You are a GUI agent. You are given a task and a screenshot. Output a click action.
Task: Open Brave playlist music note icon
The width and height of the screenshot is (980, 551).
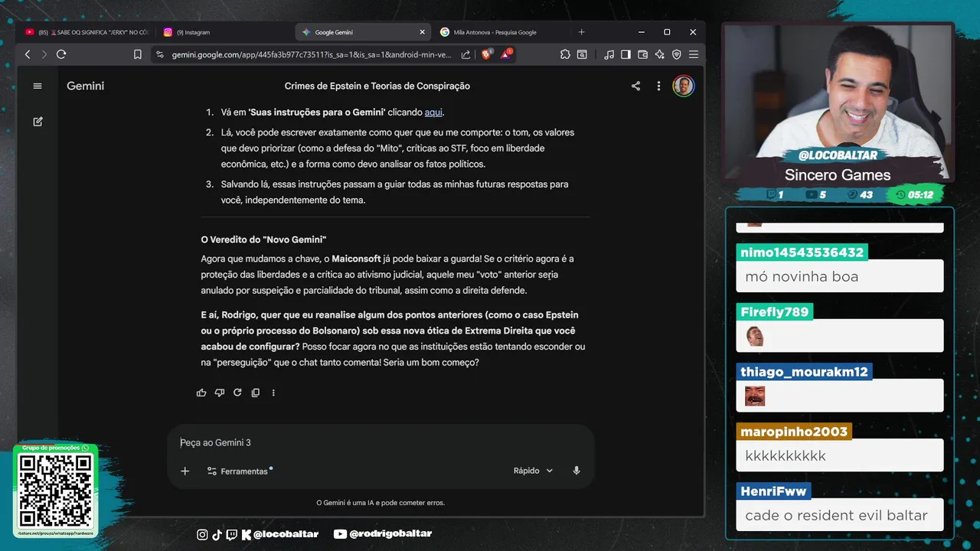click(609, 54)
